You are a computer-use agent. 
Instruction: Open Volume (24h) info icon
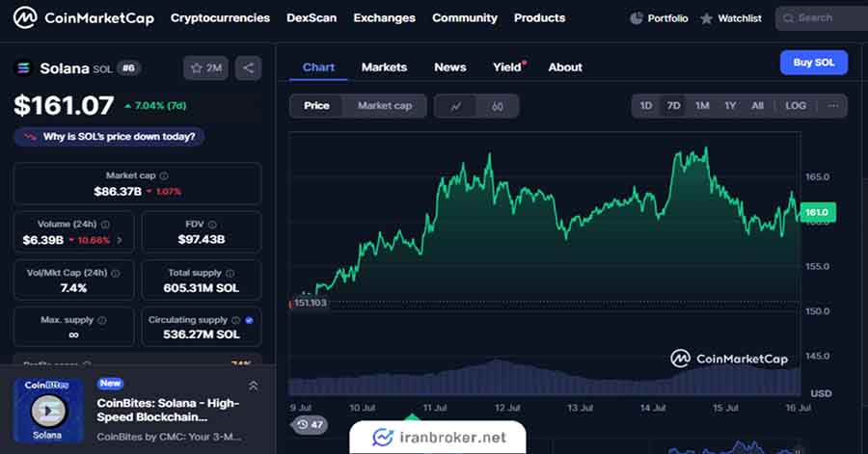coord(105,225)
